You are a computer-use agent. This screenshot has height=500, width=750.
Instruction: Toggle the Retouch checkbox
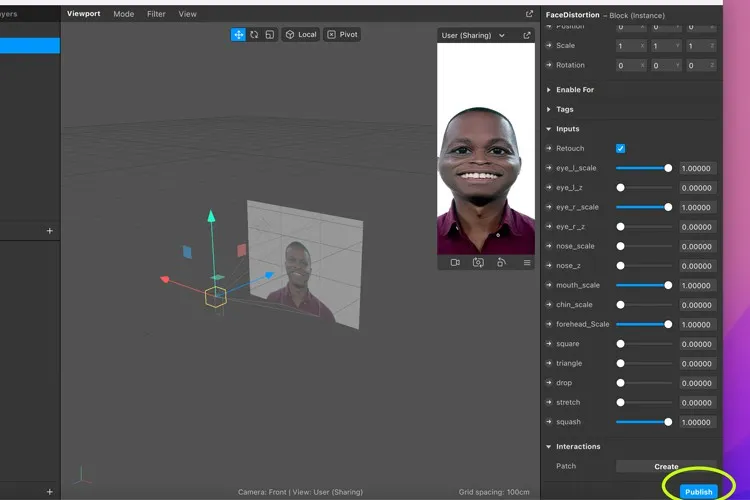coord(620,149)
